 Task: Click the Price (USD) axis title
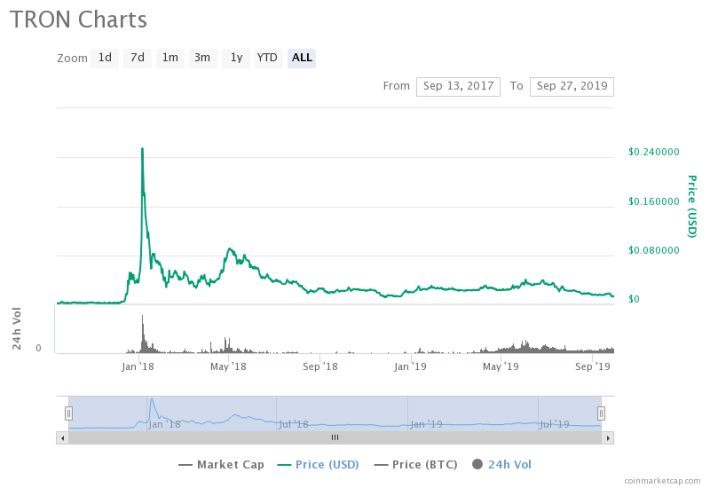coord(692,206)
